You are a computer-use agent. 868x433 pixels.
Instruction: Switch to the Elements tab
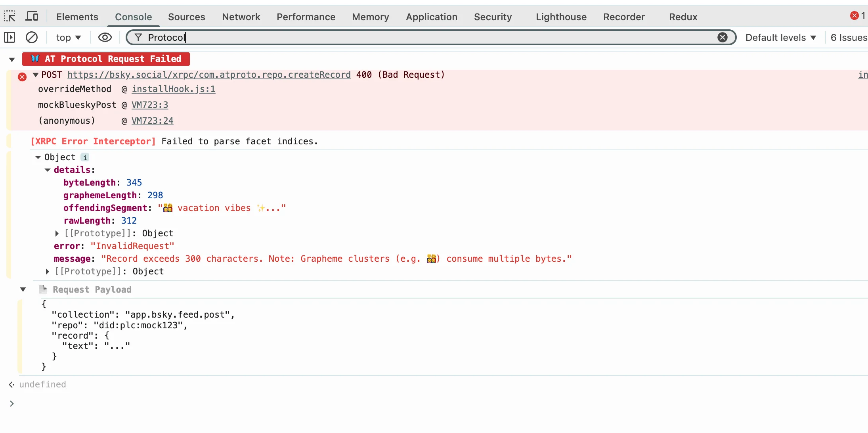pos(77,17)
